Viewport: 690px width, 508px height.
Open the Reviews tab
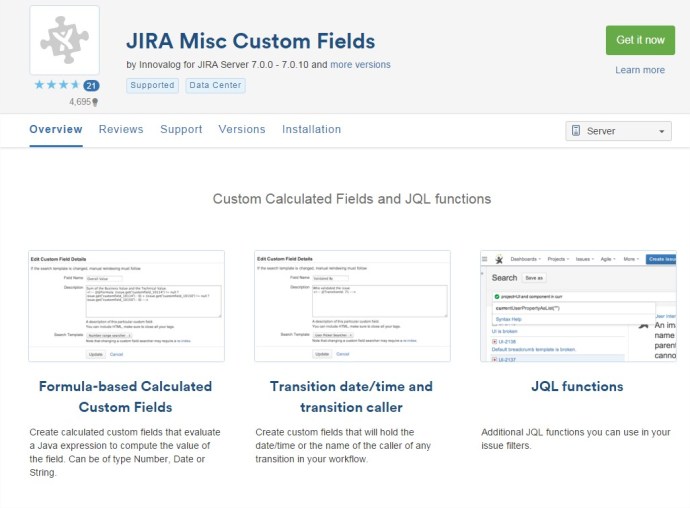pyautogui.click(x=121, y=129)
